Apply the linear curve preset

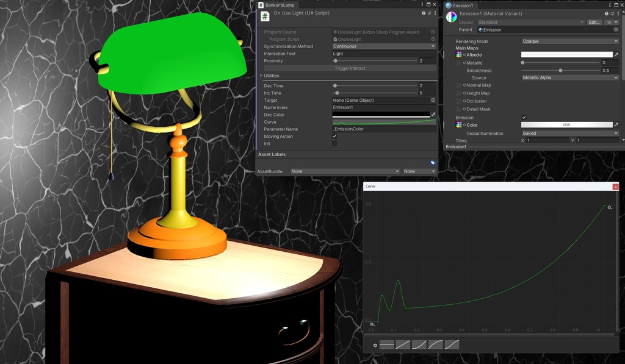pyautogui.click(x=403, y=344)
